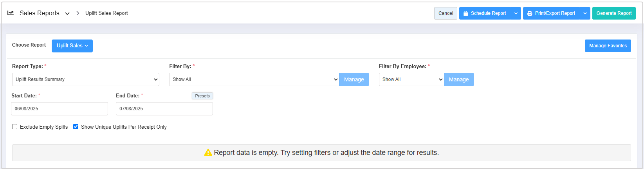Viewport: 644px width, 169px height.
Task: Click the breadcrumb arrow separator icon
Action: pyautogui.click(x=78, y=13)
